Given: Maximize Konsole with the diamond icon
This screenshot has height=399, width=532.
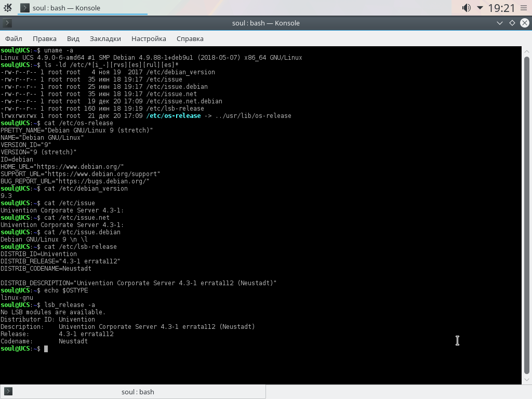Looking at the screenshot, I should pyautogui.click(x=512, y=23).
